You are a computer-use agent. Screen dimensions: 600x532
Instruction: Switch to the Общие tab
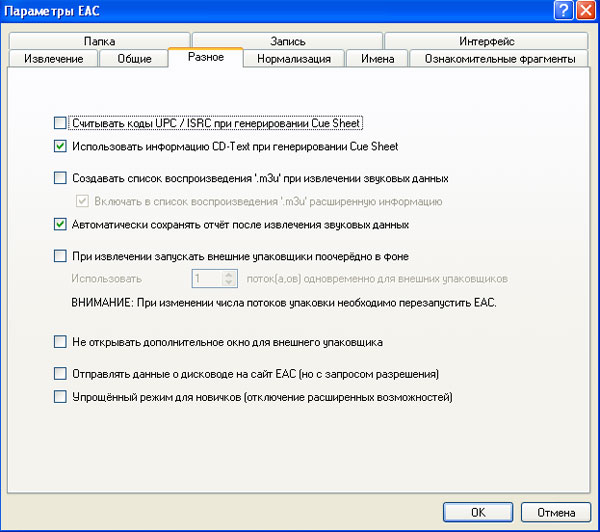tap(135, 59)
